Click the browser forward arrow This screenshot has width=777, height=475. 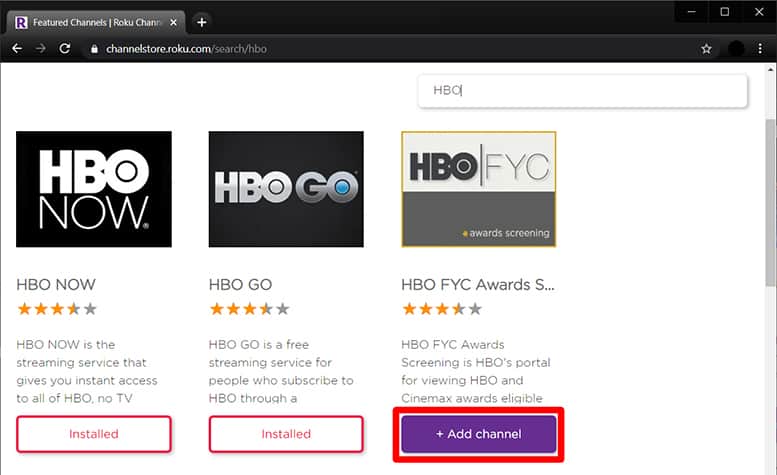pyautogui.click(x=41, y=49)
